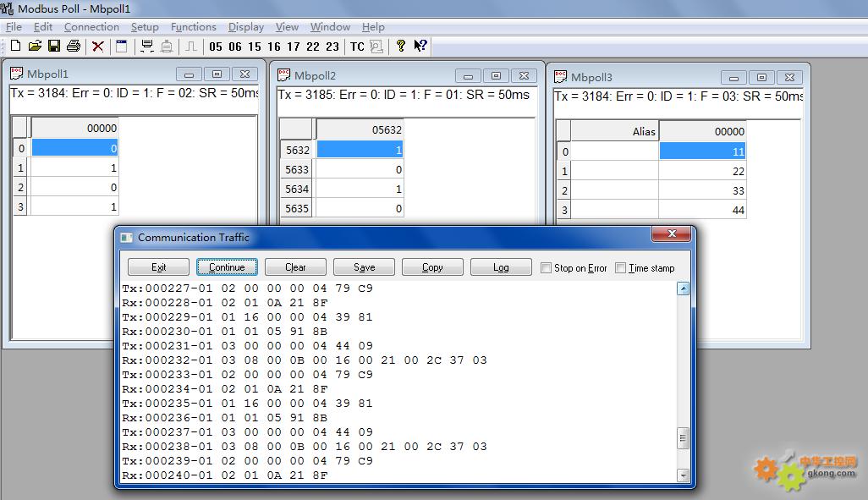Click the Clear button

[x=295, y=266]
